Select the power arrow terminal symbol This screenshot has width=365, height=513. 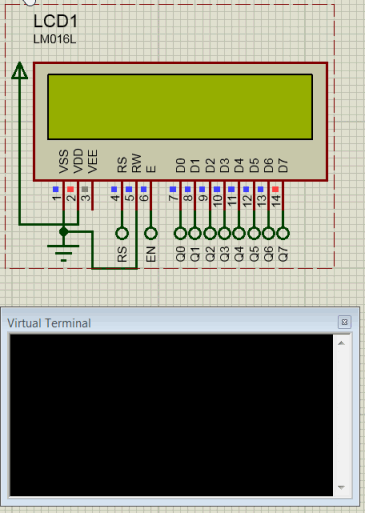20,70
